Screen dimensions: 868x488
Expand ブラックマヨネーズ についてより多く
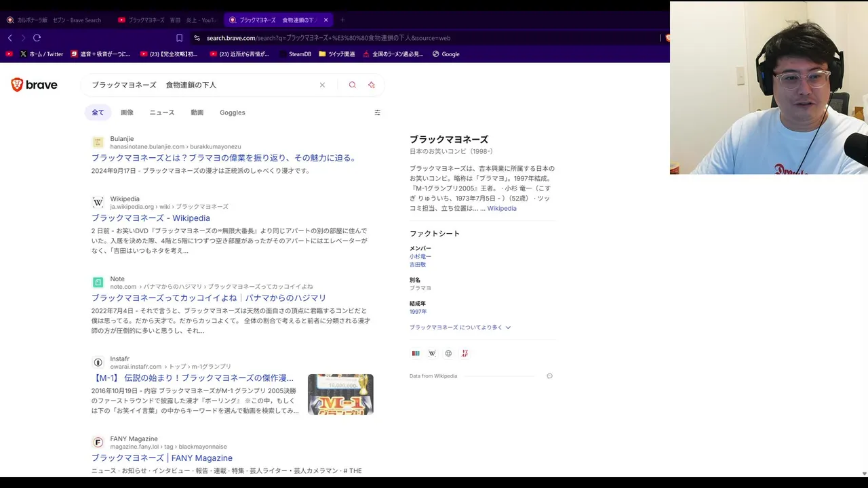[x=460, y=327]
